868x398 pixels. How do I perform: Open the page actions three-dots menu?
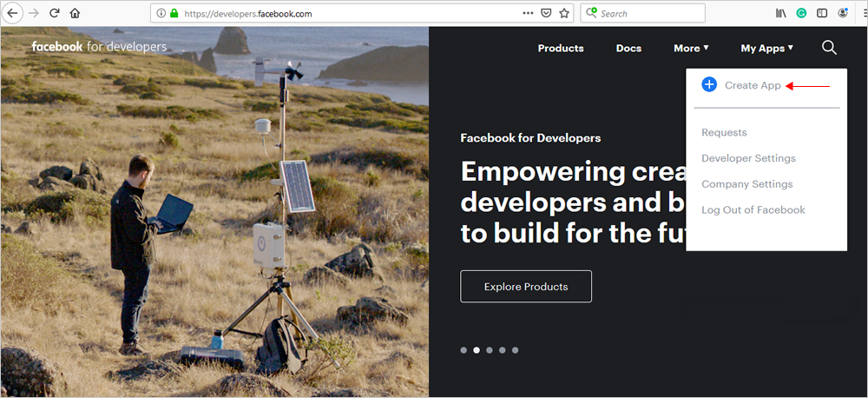tap(528, 13)
